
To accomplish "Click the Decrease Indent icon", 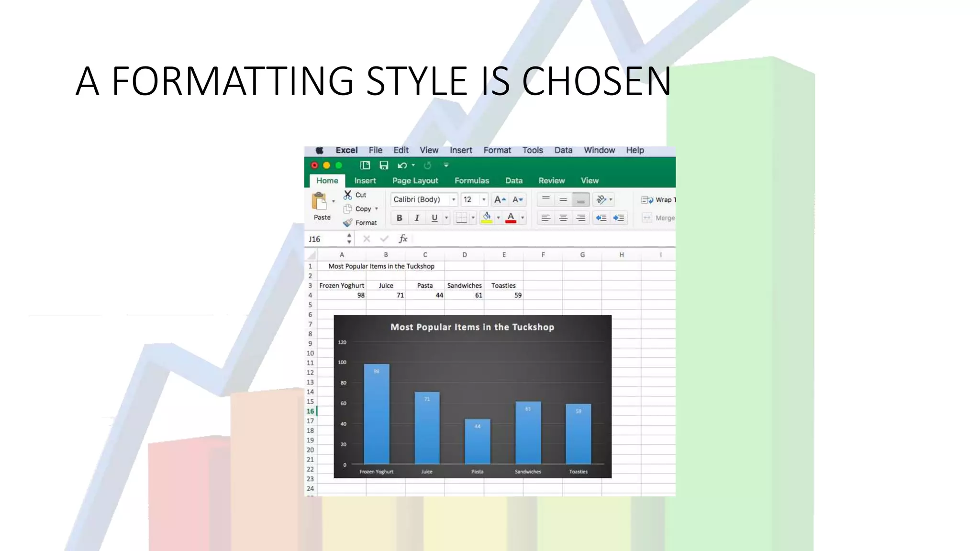I will pyautogui.click(x=601, y=218).
